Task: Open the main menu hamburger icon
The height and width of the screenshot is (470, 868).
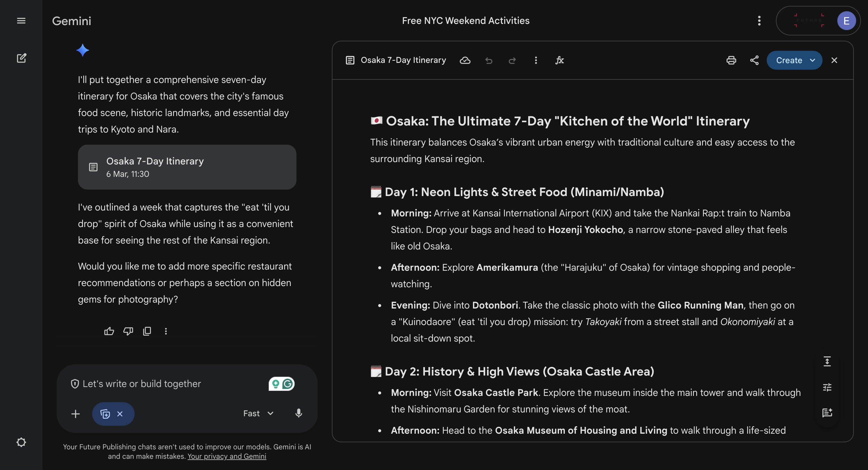Action: [21, 21]
